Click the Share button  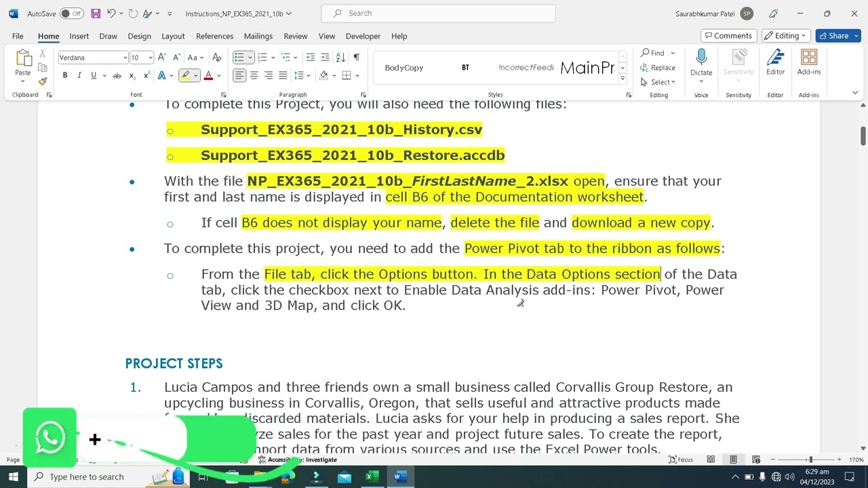[x=837, y=36]
